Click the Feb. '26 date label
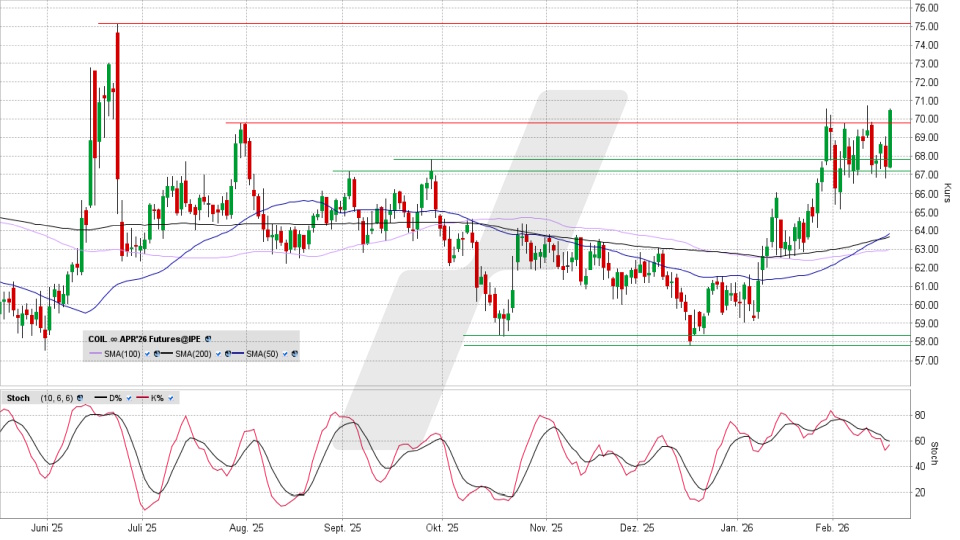Screen dimensions: 960x540 [x=833, y=528]
